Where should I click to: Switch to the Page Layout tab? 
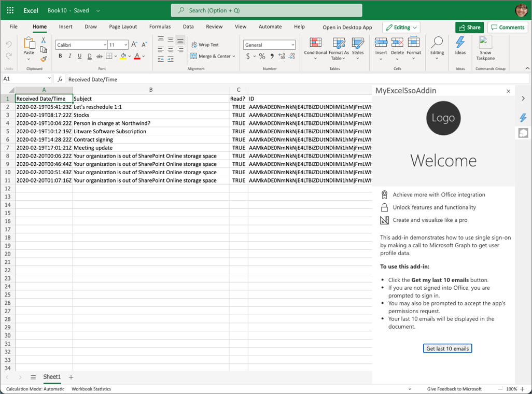click(123, 26)
